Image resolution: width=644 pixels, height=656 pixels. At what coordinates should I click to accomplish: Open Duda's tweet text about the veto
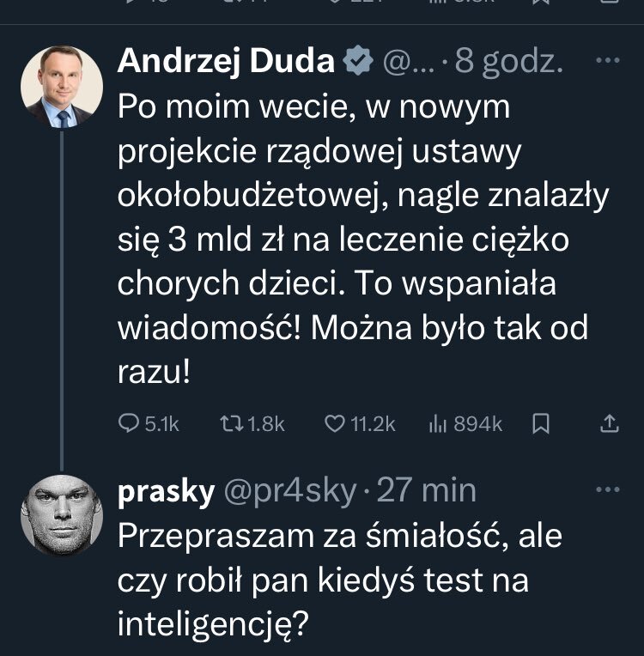point(361,240)
